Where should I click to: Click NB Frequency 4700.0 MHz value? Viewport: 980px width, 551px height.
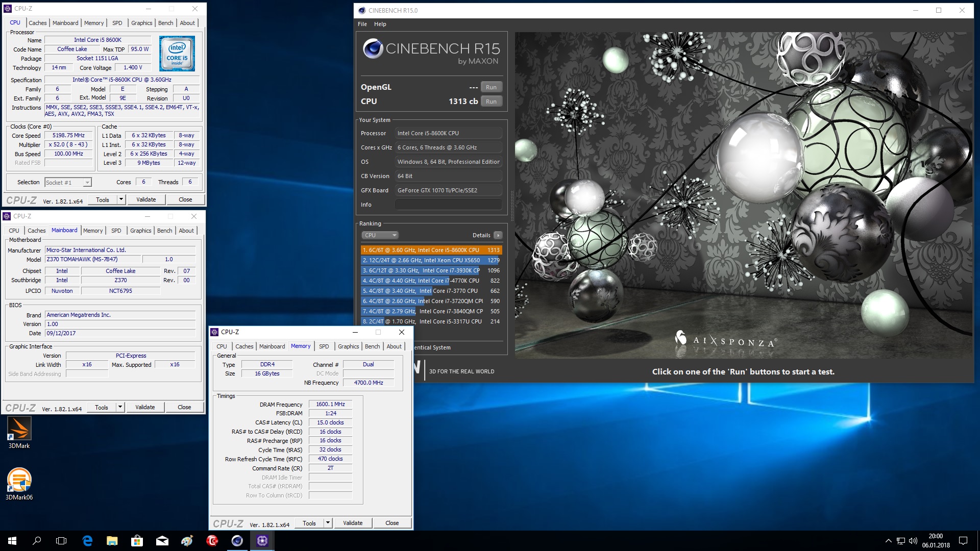(369, 383)
